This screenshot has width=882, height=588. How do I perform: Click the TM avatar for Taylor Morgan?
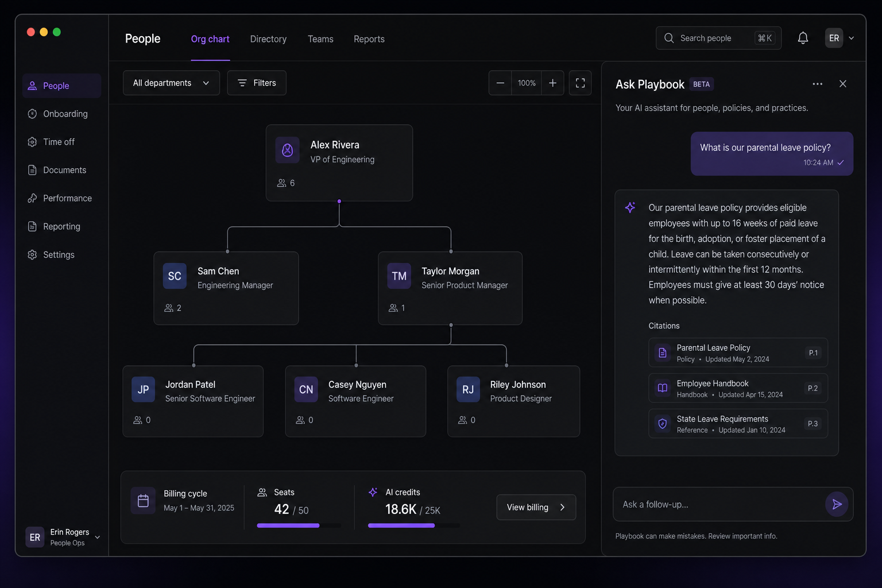pos(399,276)
